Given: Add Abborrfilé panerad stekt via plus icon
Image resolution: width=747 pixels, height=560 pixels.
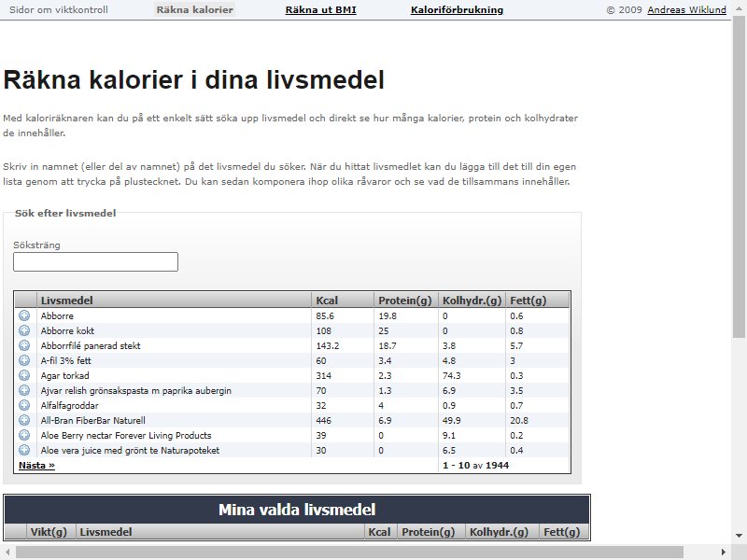Looking at the screenshot, I should pyautogui.click(x=24, y=345).
